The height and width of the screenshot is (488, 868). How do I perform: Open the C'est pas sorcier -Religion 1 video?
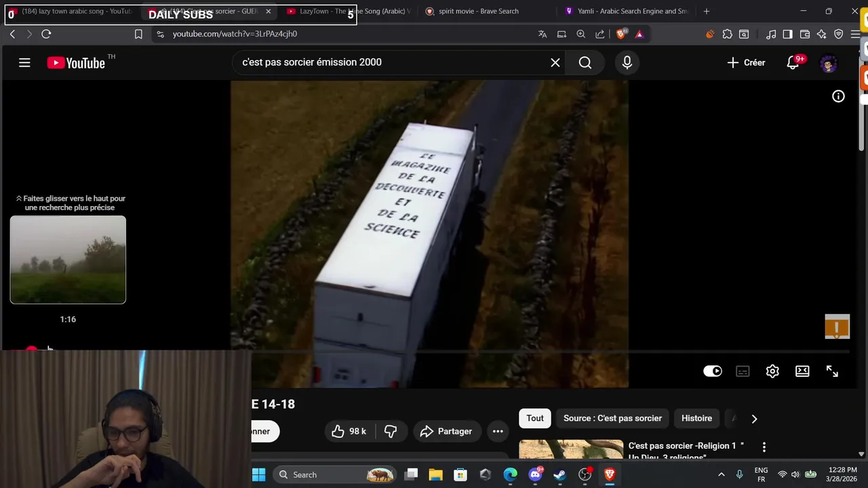686,451
